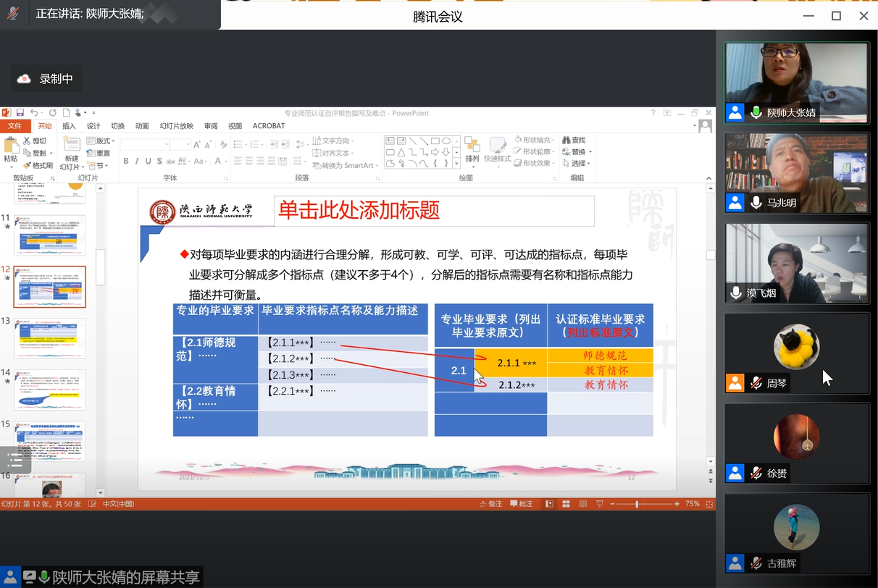Switch to slide sorter view in status bar
Viewport: 878px width, 588px height.
coord(565,504)
